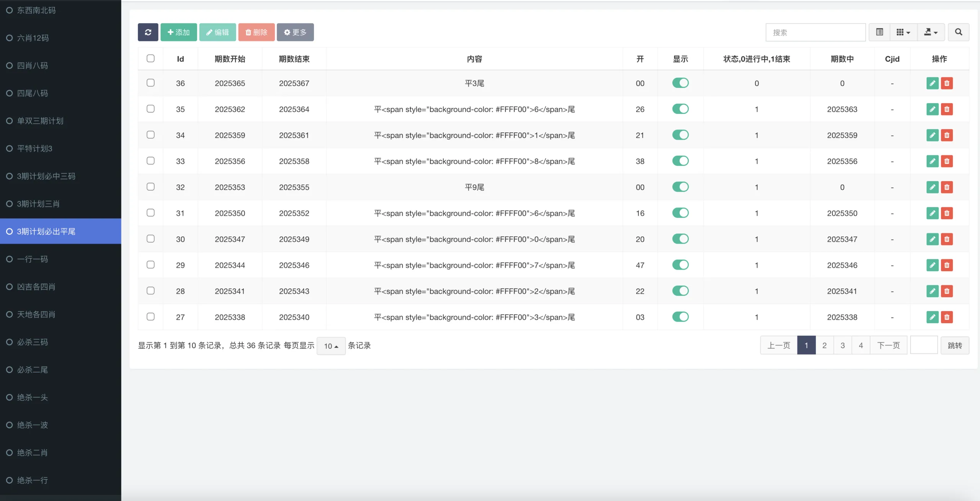Edit row 34 with the pencil icon

tap(932, 135)
